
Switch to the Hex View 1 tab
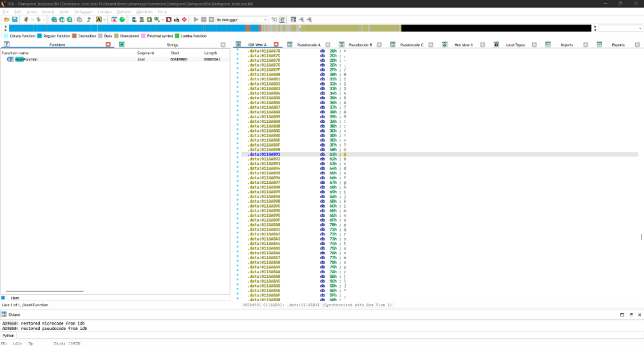point(463,45)
